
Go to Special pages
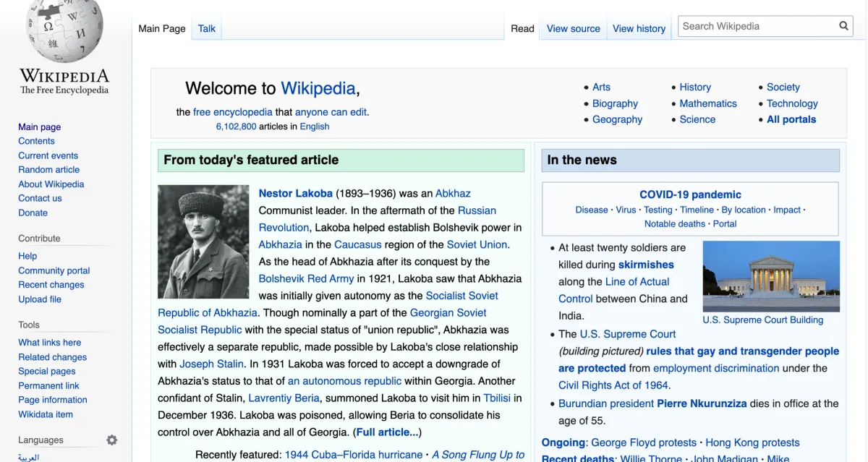(x=47, y=371)
